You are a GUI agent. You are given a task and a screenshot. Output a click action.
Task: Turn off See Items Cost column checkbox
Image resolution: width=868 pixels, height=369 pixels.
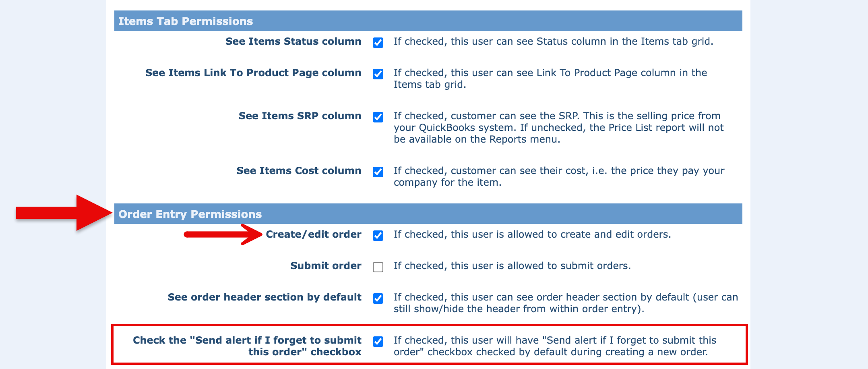tap(378, 172)
